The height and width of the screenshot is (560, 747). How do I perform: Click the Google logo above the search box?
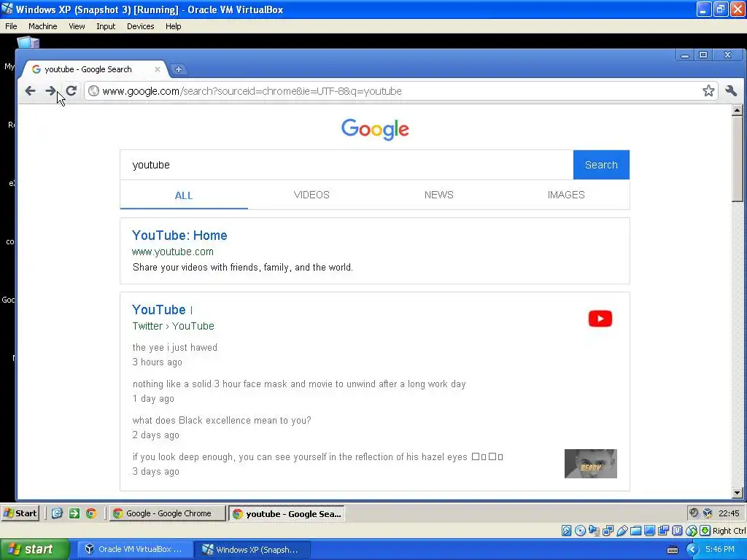(x=375, y=129)
